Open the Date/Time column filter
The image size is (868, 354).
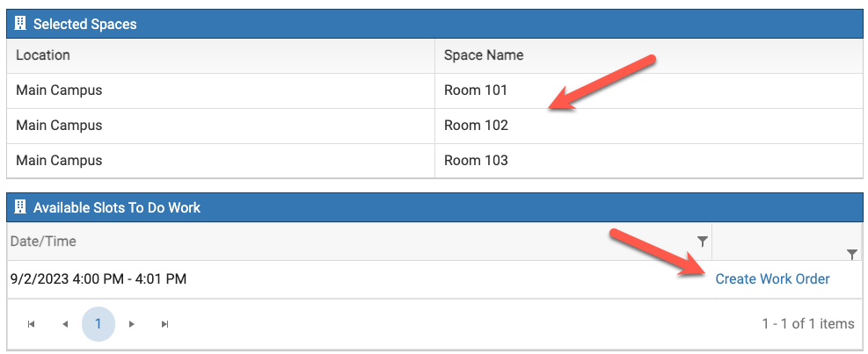point(702,241)
